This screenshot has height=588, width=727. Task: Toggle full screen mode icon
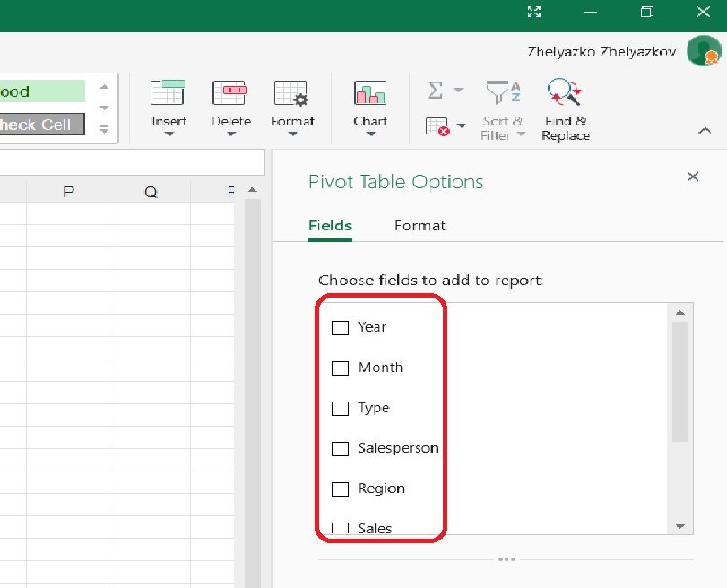[534, 12]
